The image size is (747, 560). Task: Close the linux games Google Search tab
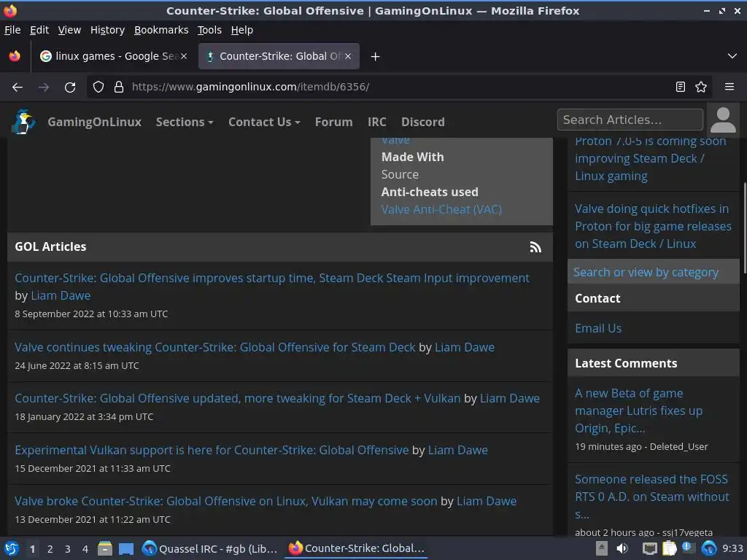tap(184, 56)
